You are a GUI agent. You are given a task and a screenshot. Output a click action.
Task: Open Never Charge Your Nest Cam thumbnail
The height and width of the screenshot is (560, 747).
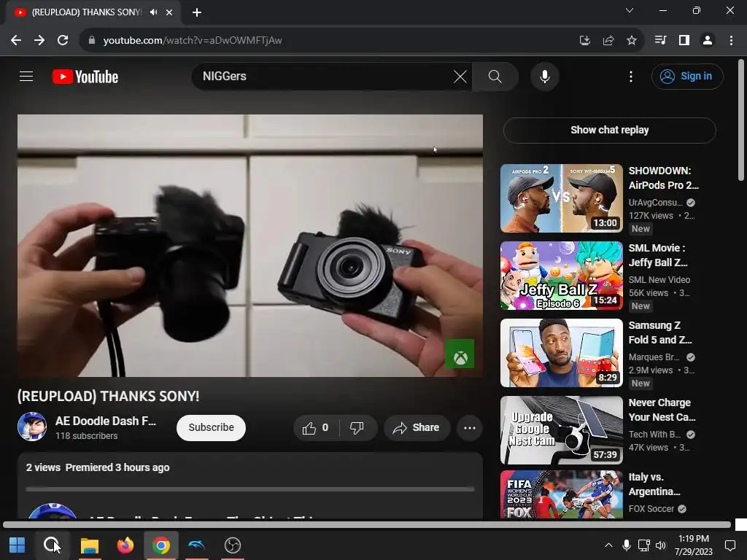coord(561,430)
